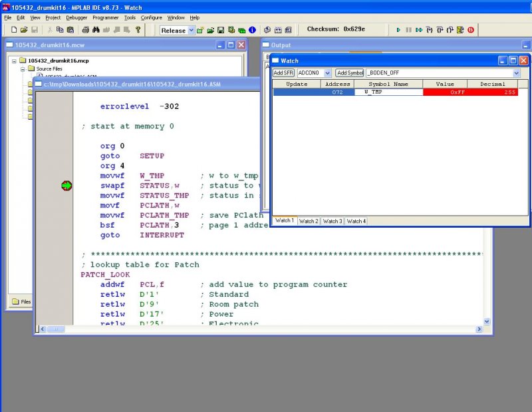The width and height of the screenshot is (532, 412).
Task: Click the icon right of Build All
Action: pyautogui.click(x=288, y=30)
